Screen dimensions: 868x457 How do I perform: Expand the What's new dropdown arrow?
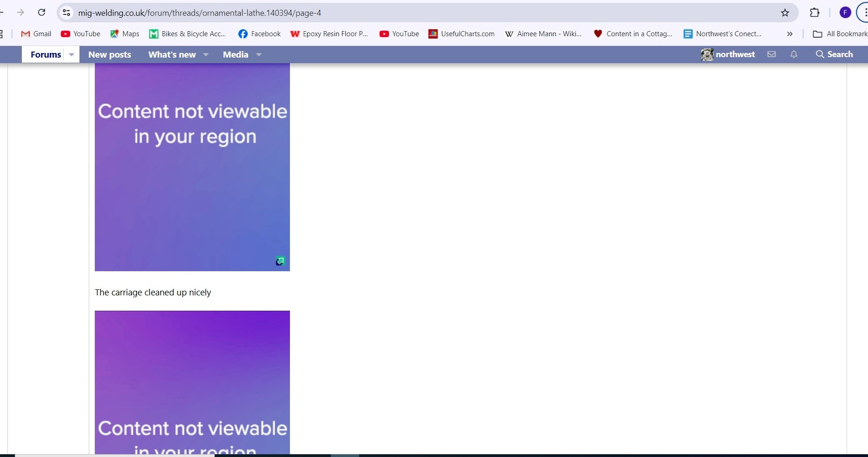pyautogui.click(x=206, y=54)
